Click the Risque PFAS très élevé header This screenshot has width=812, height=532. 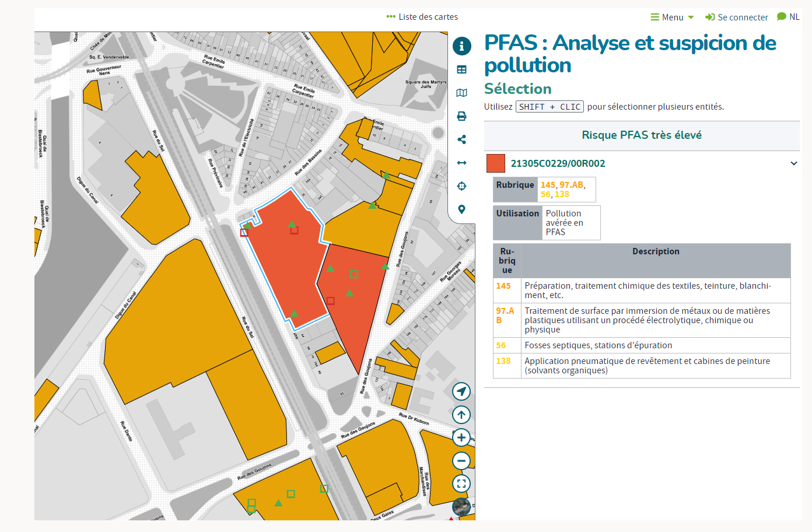click(642, 135)
